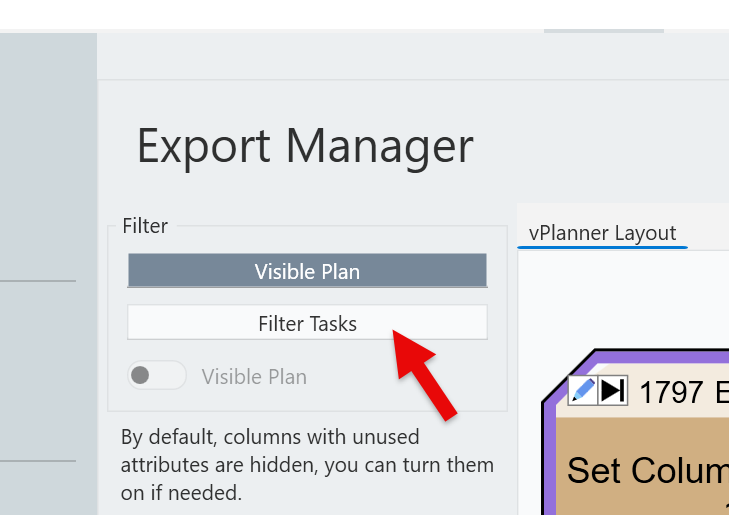The height and width of the screenshot is (515, 729).
Task: Toggle the Visible Plan switch
Action: click(x=156, y=376)
